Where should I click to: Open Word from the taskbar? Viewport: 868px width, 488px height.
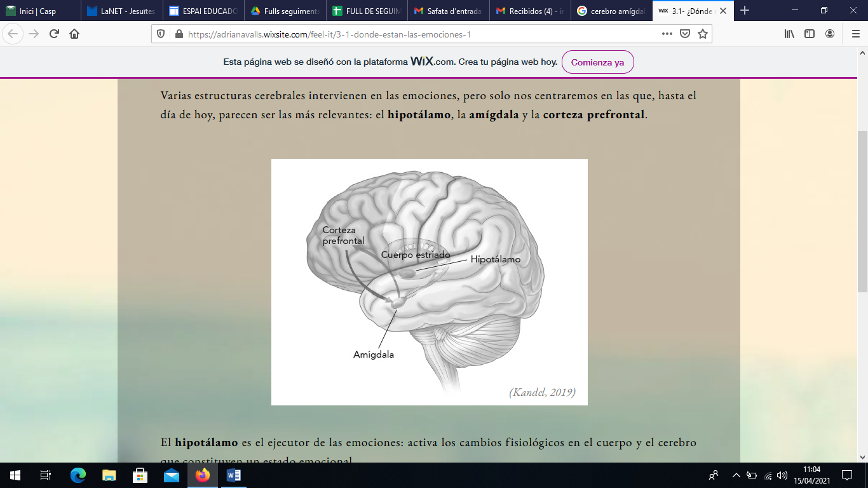point(234,475)
